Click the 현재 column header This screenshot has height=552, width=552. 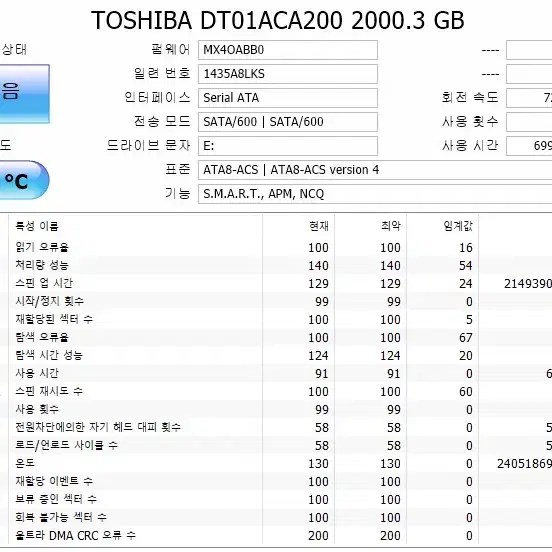pyautogui.click(x=319, y=226)
